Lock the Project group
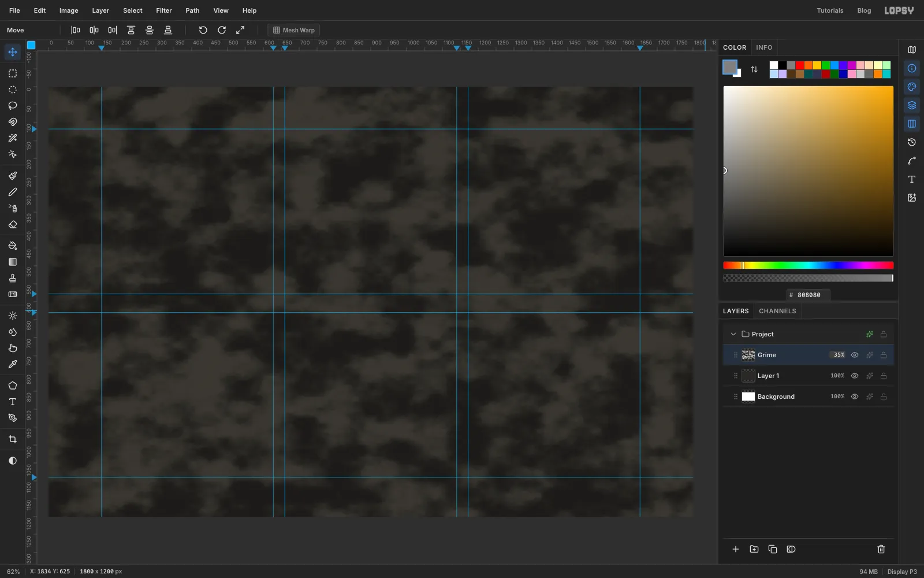Viewport: 924px width, 578px height. (884, 334)
